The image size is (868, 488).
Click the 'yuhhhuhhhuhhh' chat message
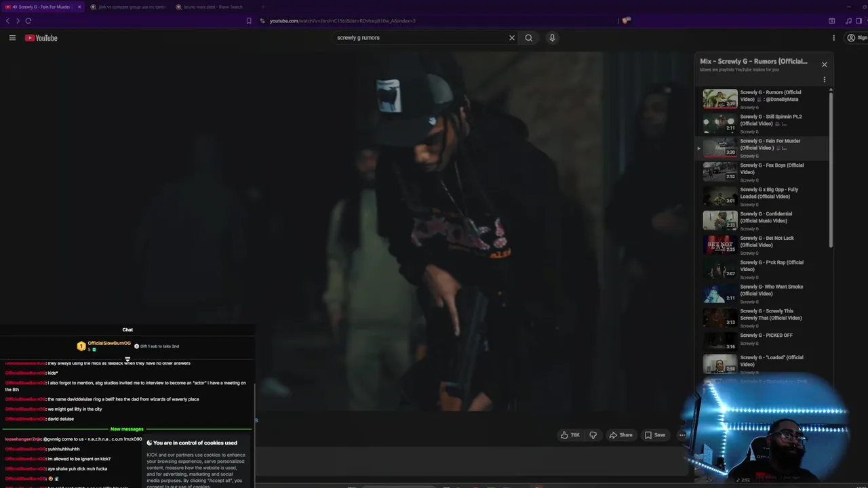click(63, 449)
